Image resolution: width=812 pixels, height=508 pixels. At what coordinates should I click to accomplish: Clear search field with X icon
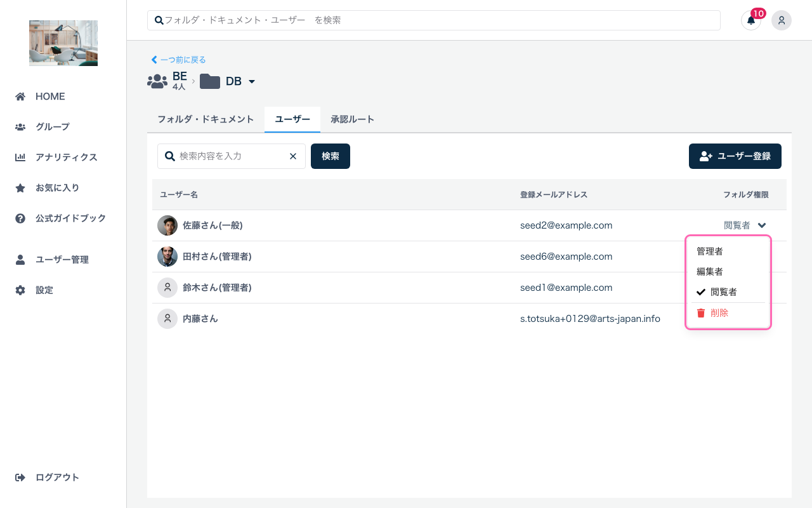click(293, 156)
